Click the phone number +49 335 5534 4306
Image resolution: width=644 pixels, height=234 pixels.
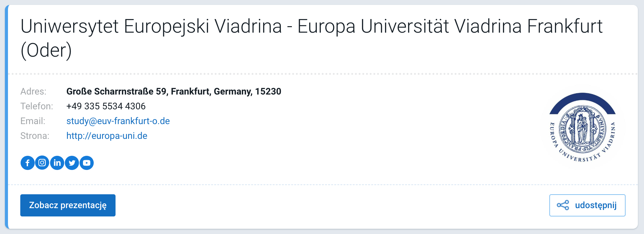pos(106,106)
